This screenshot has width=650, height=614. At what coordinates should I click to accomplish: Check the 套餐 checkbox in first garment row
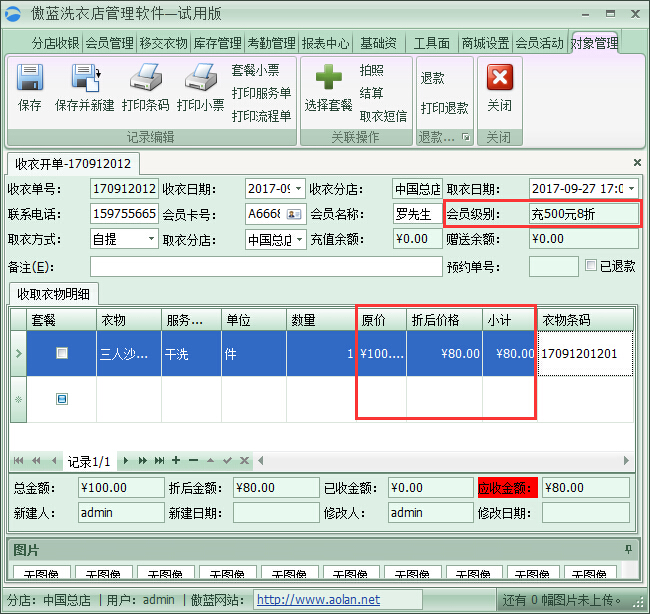[62, 353]
